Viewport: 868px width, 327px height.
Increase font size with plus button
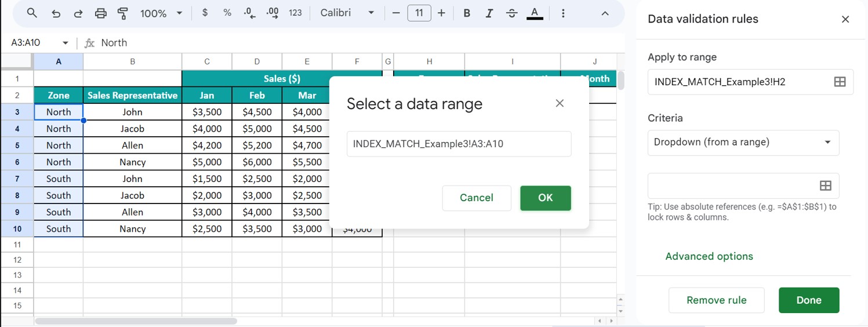(441, 13)
